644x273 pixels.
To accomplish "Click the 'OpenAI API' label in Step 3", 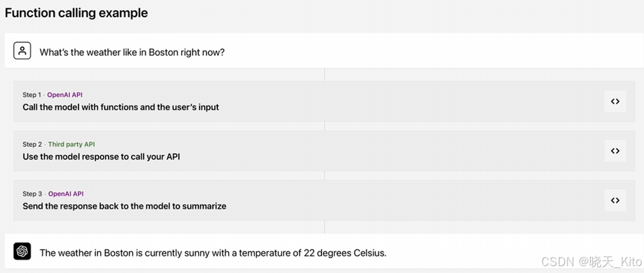I will click(x=65, y=194).
